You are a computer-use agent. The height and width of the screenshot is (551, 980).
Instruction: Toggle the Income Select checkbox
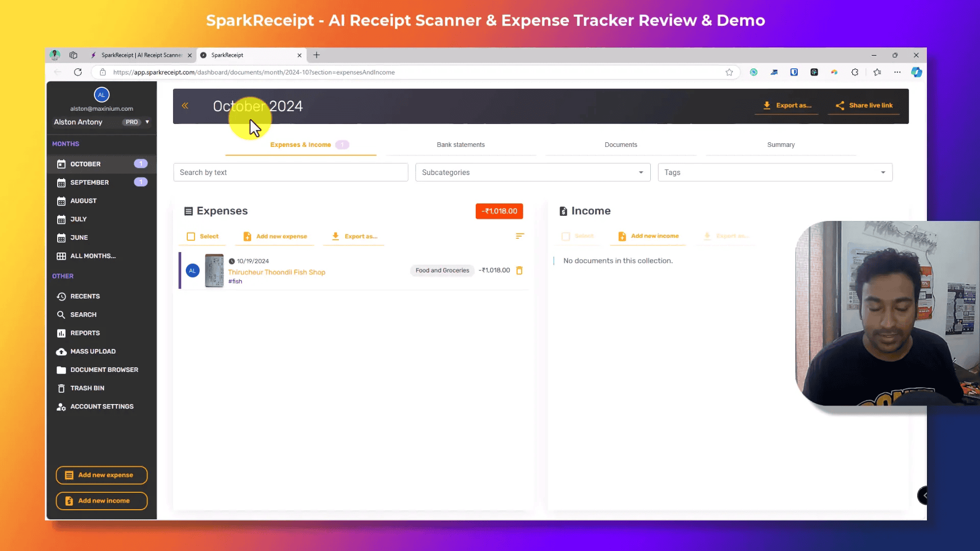coord(566,236)
